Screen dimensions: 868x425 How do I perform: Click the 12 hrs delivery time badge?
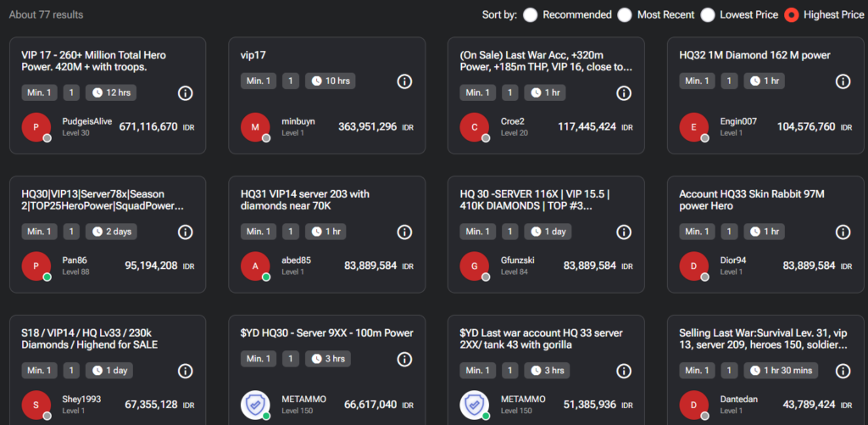click(114, 92)
